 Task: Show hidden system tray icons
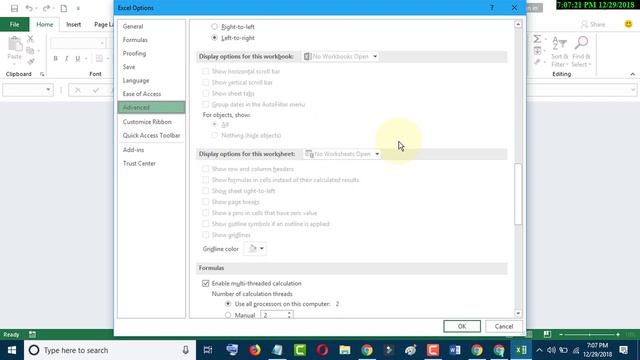(539, 350)
